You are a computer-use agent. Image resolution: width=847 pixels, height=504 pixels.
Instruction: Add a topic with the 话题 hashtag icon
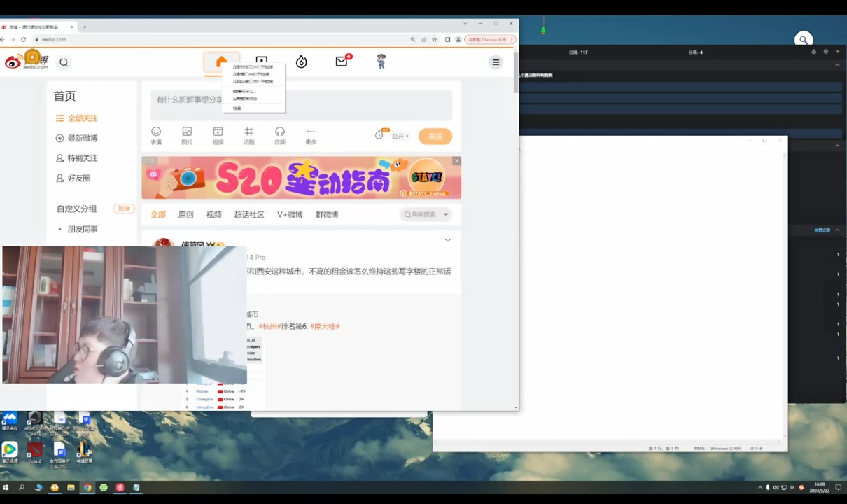(248, 136)
